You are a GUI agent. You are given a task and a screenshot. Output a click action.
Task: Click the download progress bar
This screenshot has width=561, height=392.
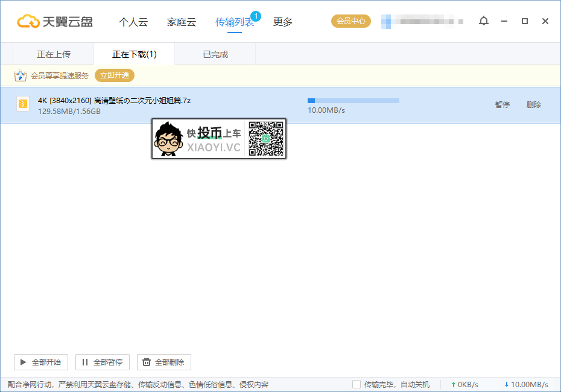[353, 101]
